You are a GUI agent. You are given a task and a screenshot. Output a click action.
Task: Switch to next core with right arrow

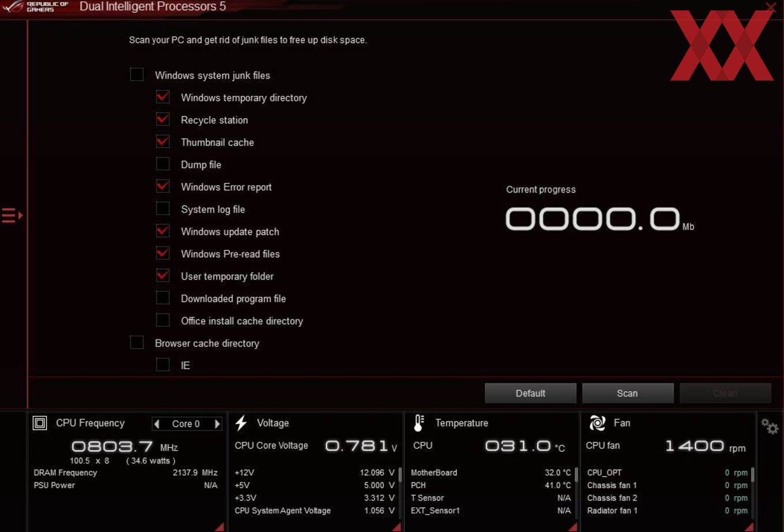[217, 424]
